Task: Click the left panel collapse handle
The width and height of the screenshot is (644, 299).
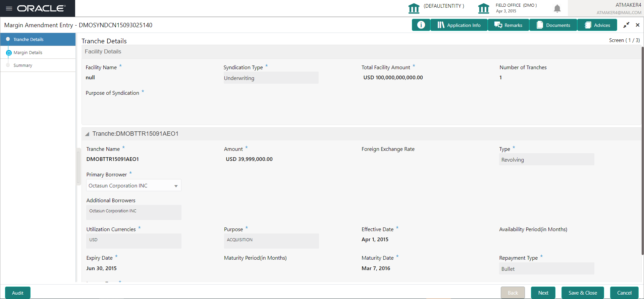Action: (78, 167)
